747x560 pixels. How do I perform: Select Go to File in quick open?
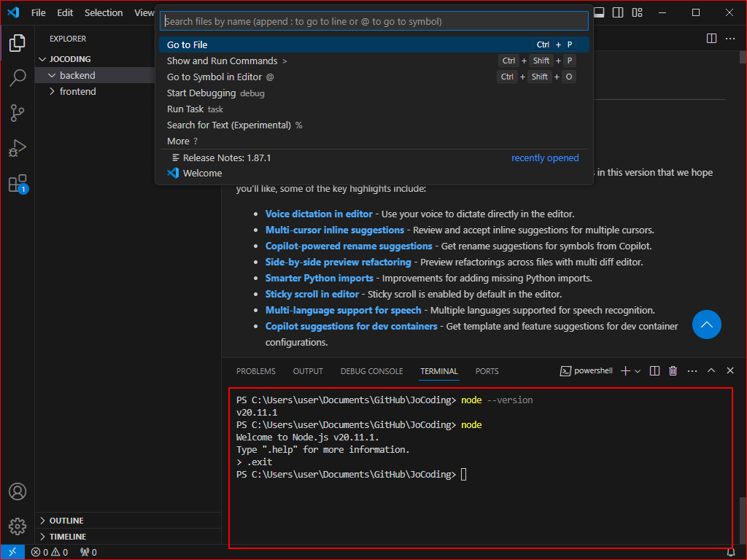tap(374, 44)
